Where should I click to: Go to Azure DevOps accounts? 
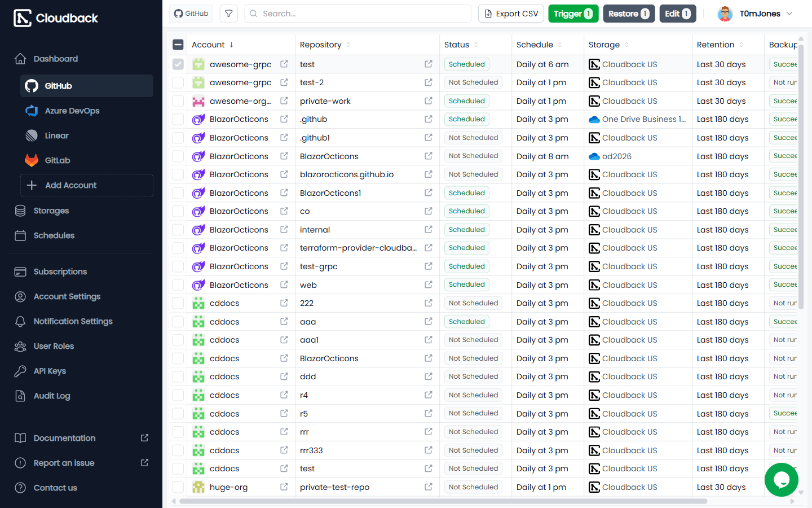pyautogui.click(x=87, y=111)
